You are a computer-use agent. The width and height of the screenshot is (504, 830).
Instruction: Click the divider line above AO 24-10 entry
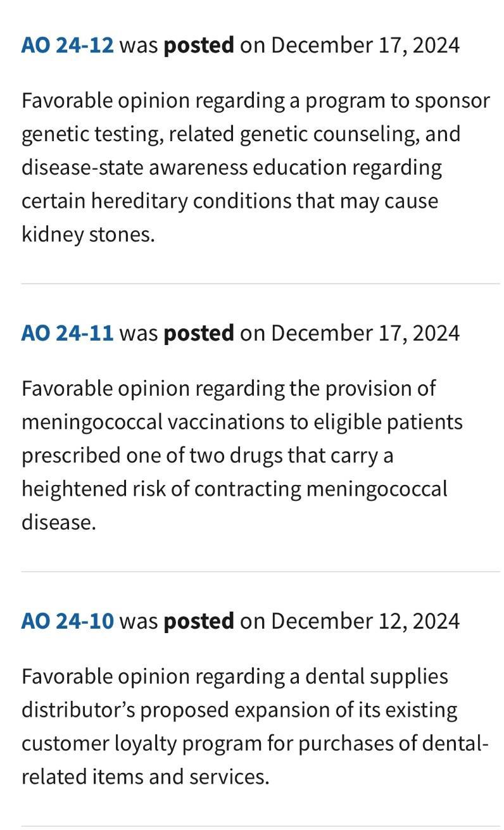pos(260,572)
